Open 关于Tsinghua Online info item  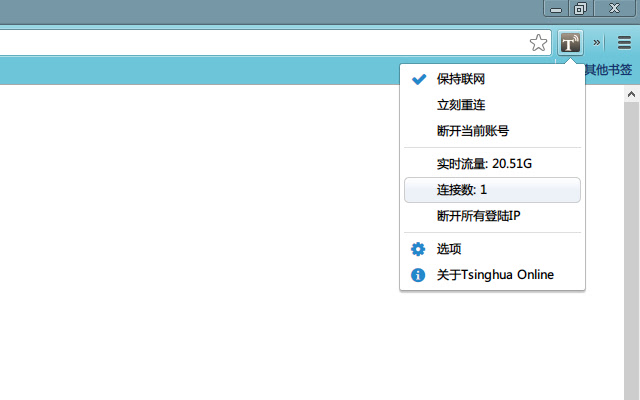click(x=492, y=275)
